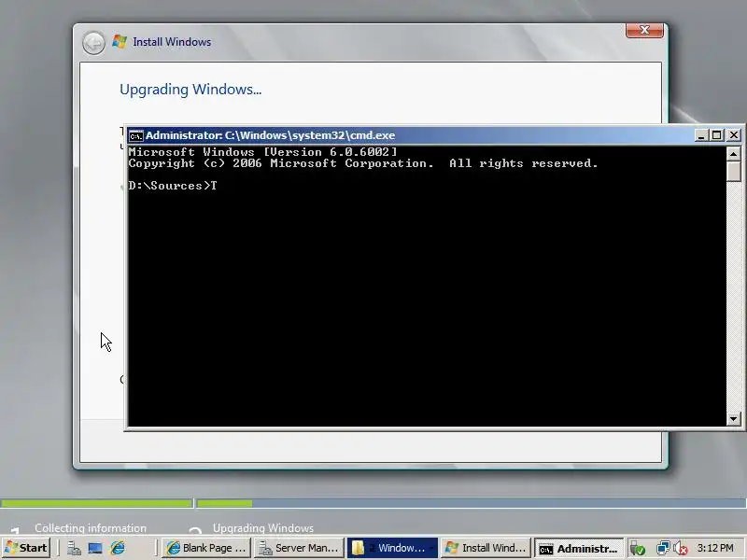The width and height of the screenshot is (747, 560).
Task: Click the 'Upgrading Windows...' heading
Action: point(190,90)
